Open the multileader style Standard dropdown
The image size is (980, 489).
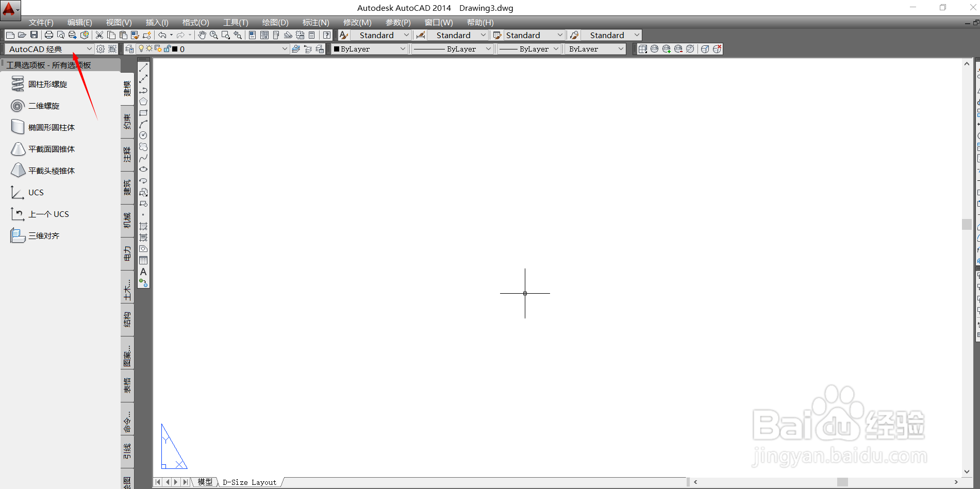611,35
